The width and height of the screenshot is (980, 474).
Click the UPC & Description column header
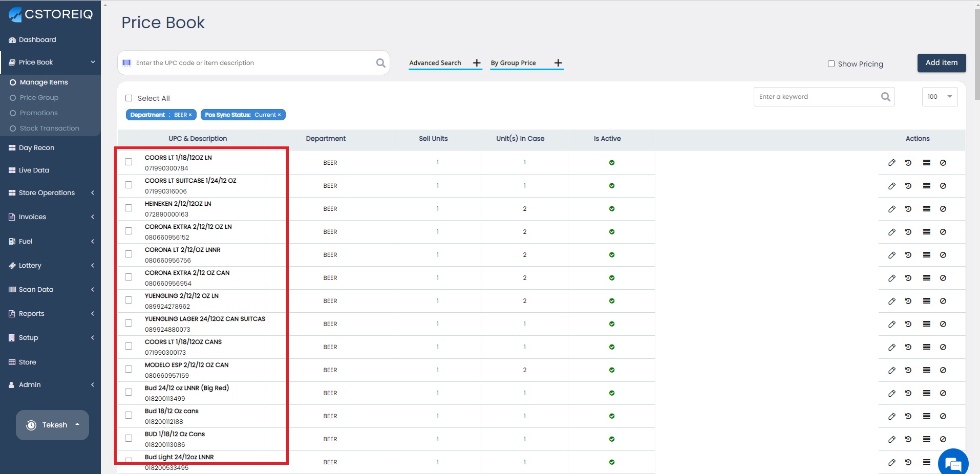pyautogui.click(x=198, y=139)
